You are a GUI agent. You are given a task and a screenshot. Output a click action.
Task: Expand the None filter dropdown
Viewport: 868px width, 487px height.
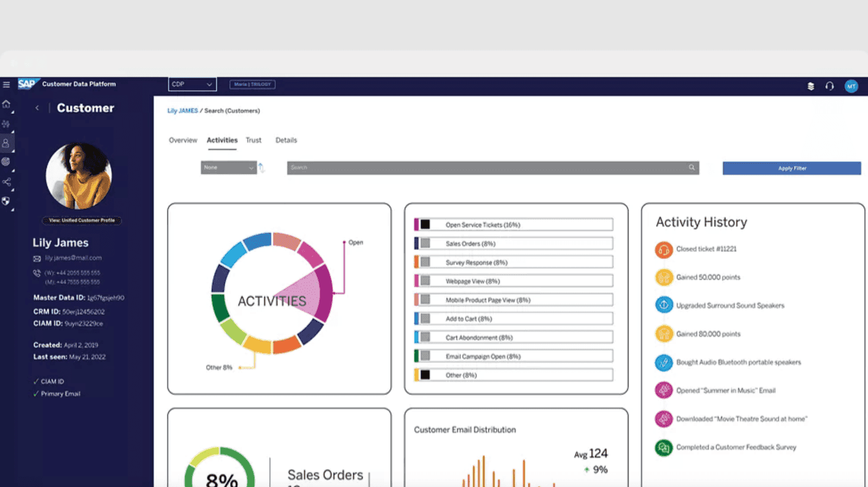tap(228, 167)
